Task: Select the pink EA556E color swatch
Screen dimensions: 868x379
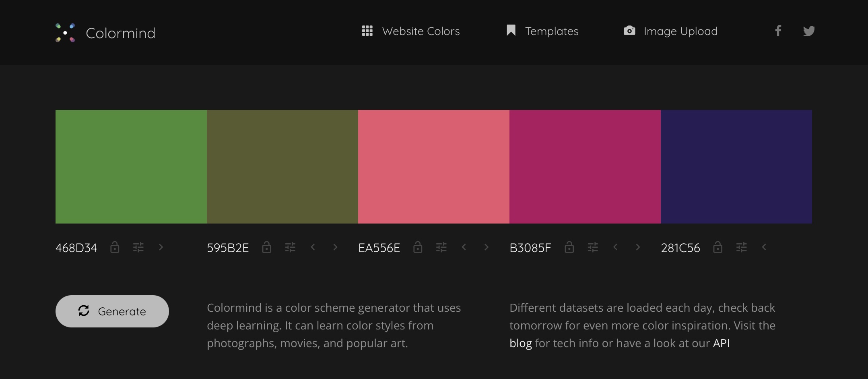Action: 433,166
